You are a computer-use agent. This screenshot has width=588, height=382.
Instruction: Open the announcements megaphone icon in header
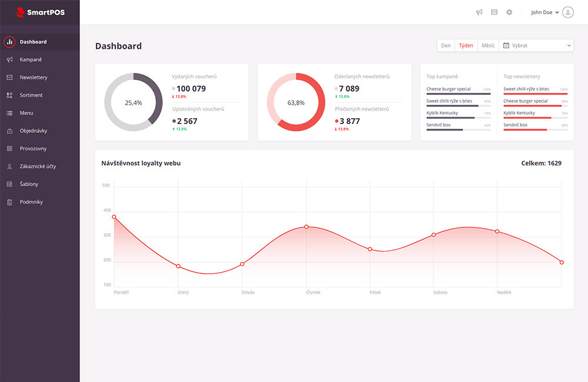click(479, 12)
